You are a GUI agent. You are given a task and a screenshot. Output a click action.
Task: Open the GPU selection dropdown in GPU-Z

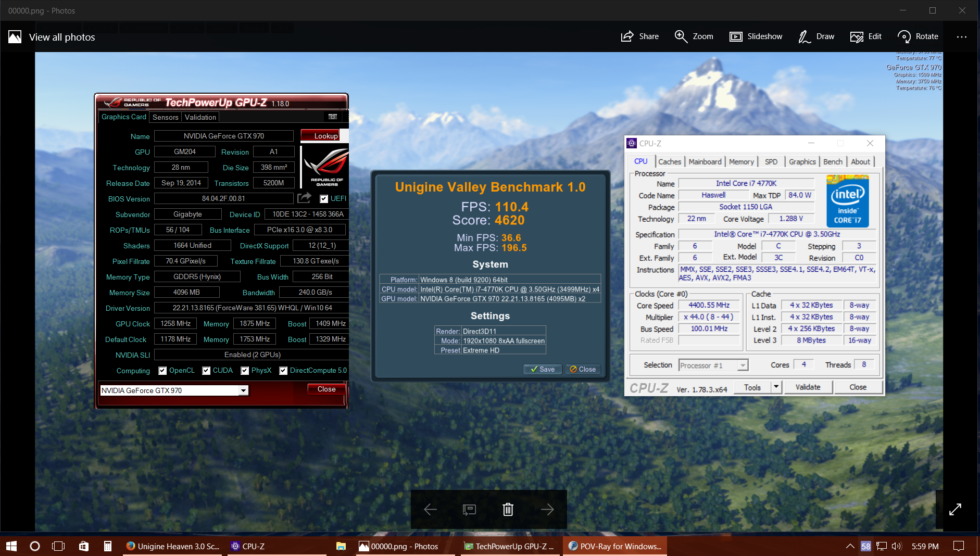(243, 390)
